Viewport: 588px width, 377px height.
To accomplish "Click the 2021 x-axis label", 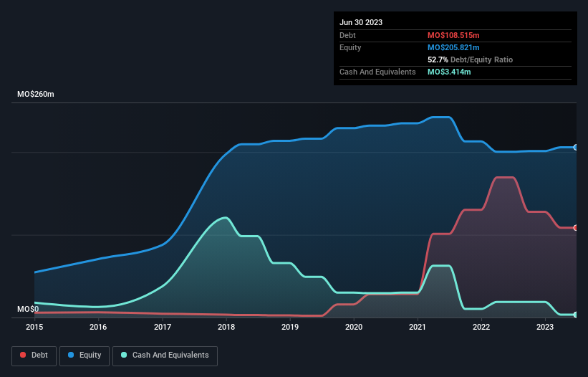I will tap(418, 327).
